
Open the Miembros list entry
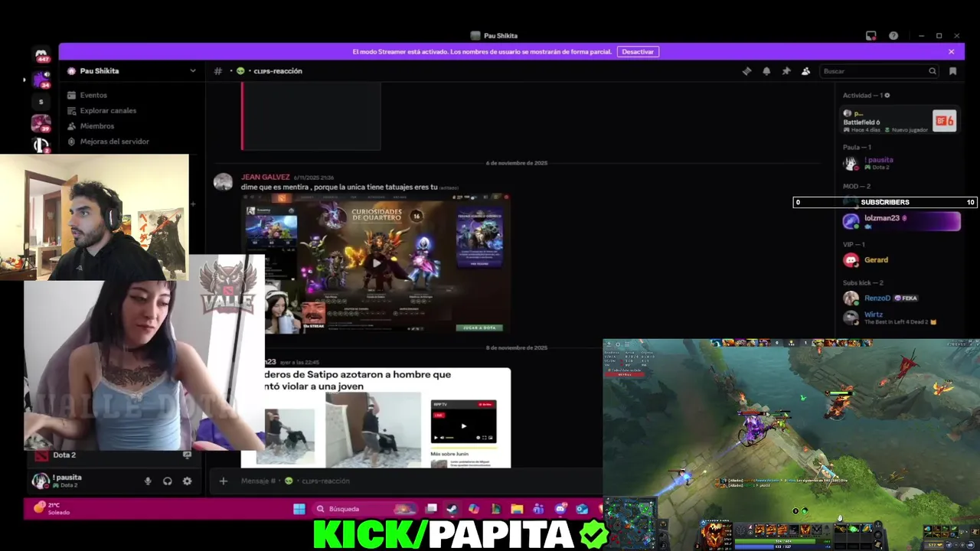click(x=97, y=126)
